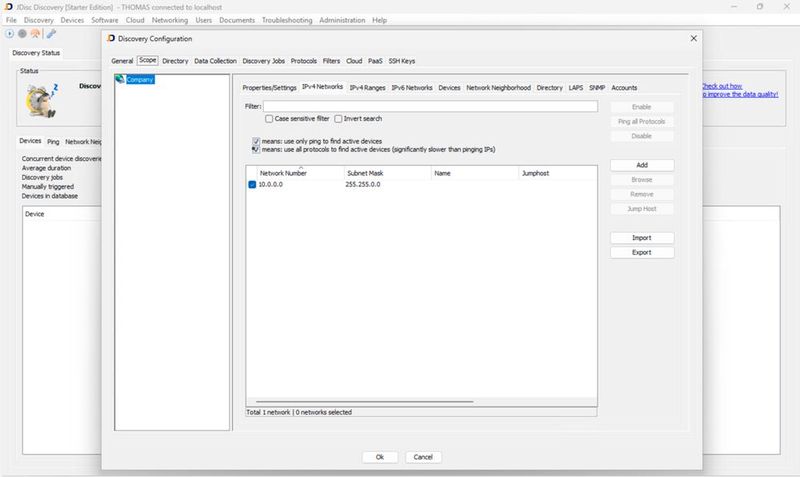Switch to the Data Collection tab
The image size is (800, 477).
(x=215, y=61)
